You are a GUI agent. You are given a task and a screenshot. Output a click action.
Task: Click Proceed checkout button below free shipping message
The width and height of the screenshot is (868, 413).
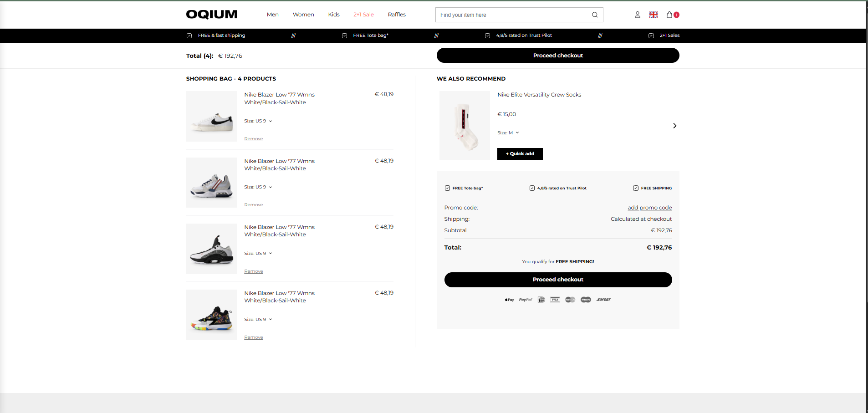click(558, 280)
